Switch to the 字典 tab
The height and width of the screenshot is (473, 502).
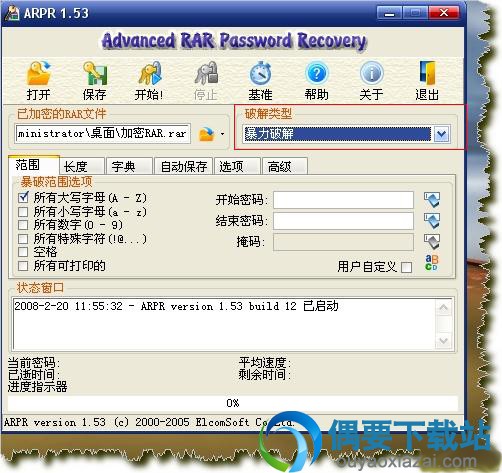click(129, 166)
